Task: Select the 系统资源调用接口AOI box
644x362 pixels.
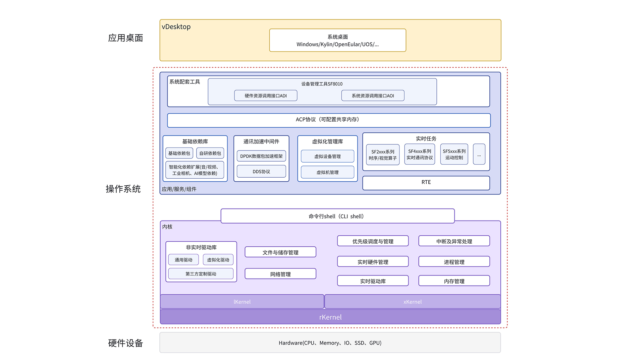Action: (x=373, y=96)
